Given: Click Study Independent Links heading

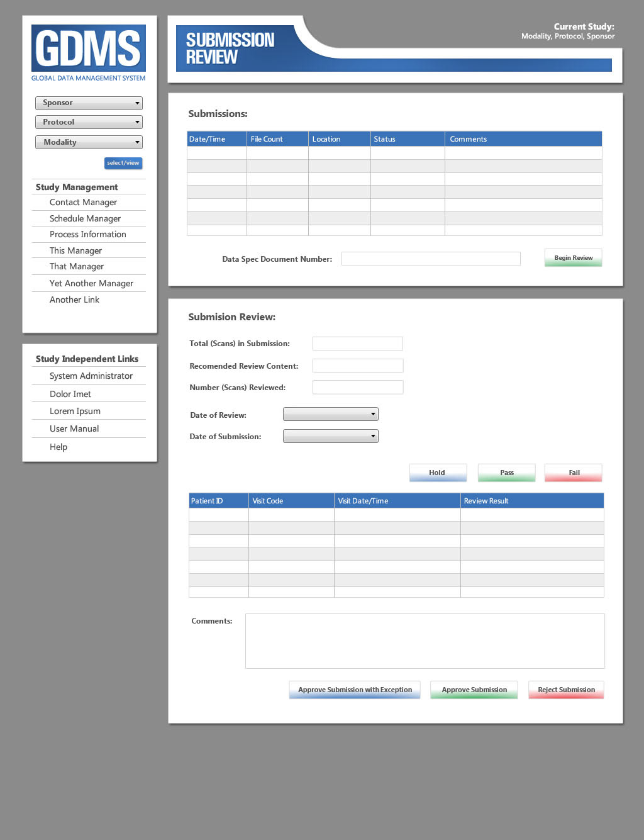Looking at the screenshot, I should (x=87, y=359).
